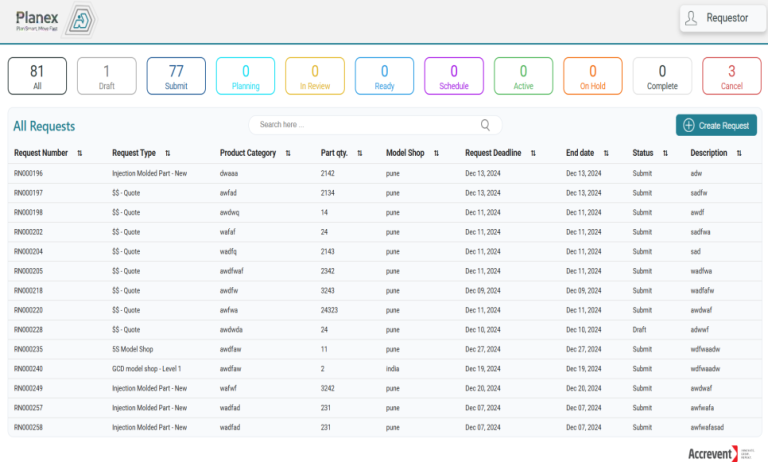Sort by Description column icon
The width and height of the screenshot is (768, 462).
pyautogui.click(x=739, y=153)
